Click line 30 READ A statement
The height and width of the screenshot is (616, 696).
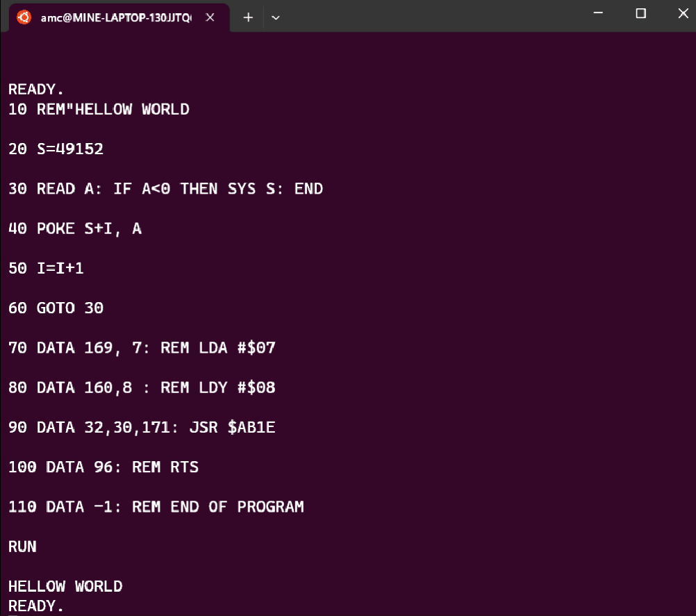pyautogui.click(x=165, y=188)
